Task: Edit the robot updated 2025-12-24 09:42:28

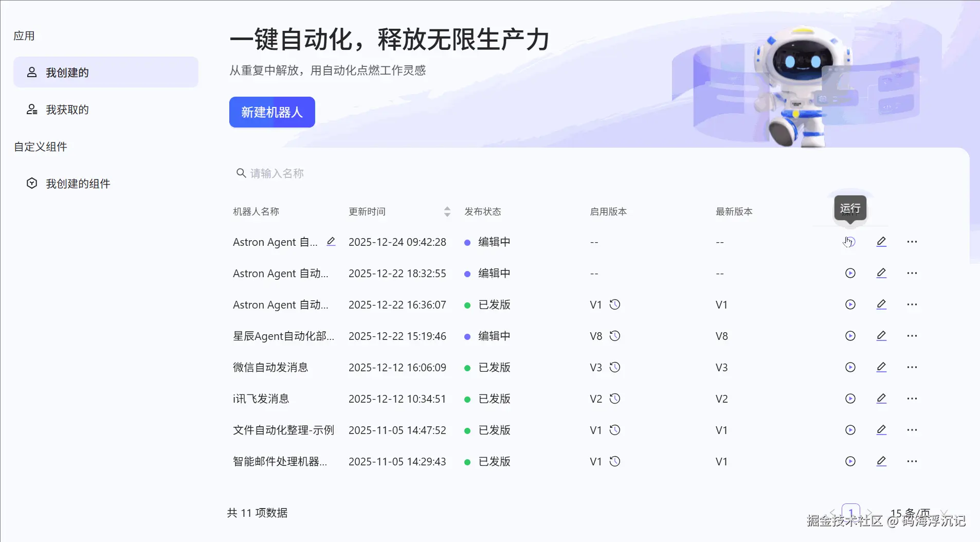Action: (881, 242)
